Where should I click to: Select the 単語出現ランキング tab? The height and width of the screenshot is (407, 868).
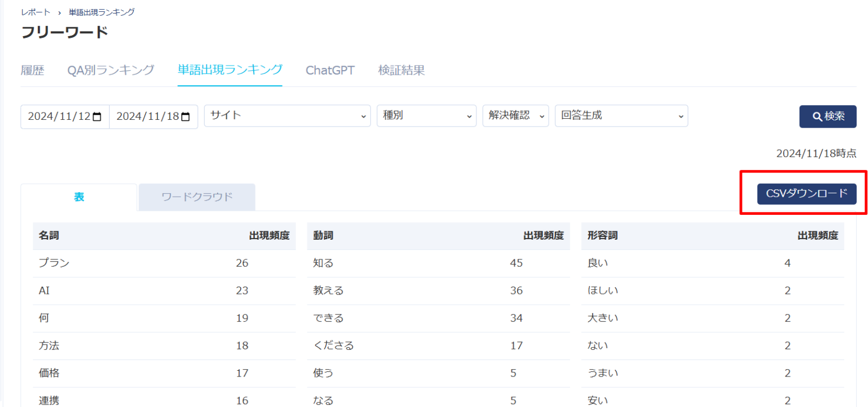[229, 70]
